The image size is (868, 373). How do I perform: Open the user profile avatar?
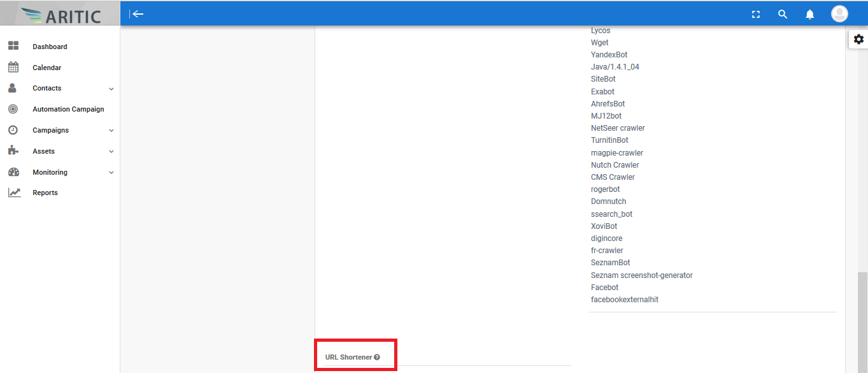click(839, 14)
